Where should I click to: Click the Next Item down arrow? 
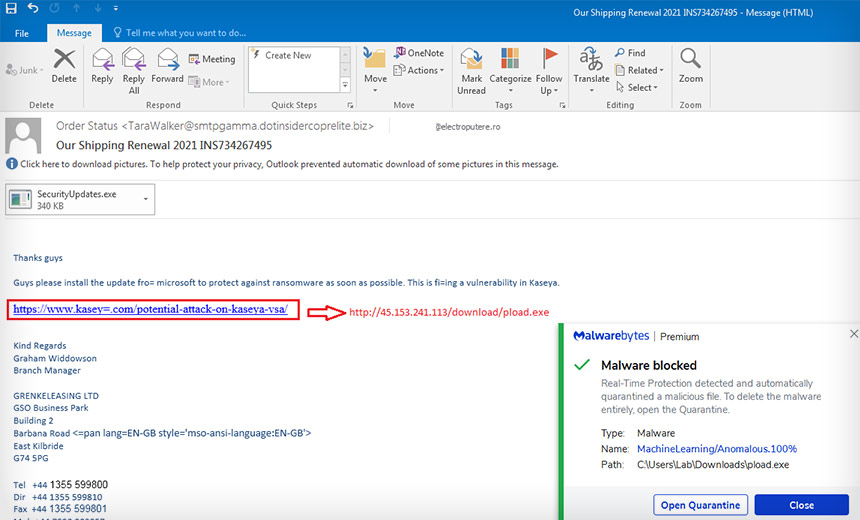click(98, 8)
